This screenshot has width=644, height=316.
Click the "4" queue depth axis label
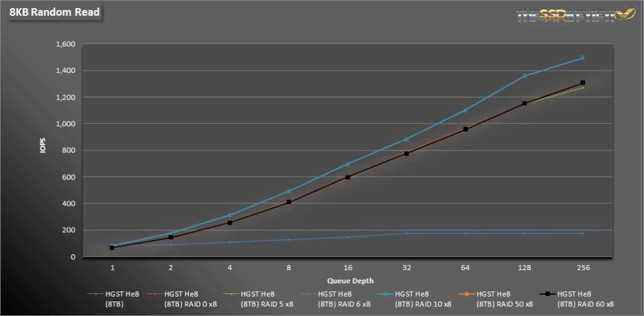point(230,268)
